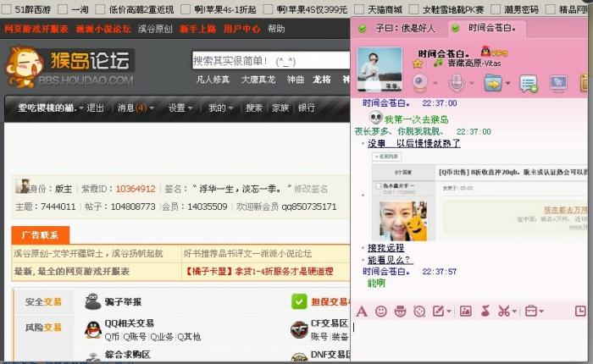Click the 猴岛论坛 monkey logo
Screen dimensions: 593x364
[x=69, y=67]
